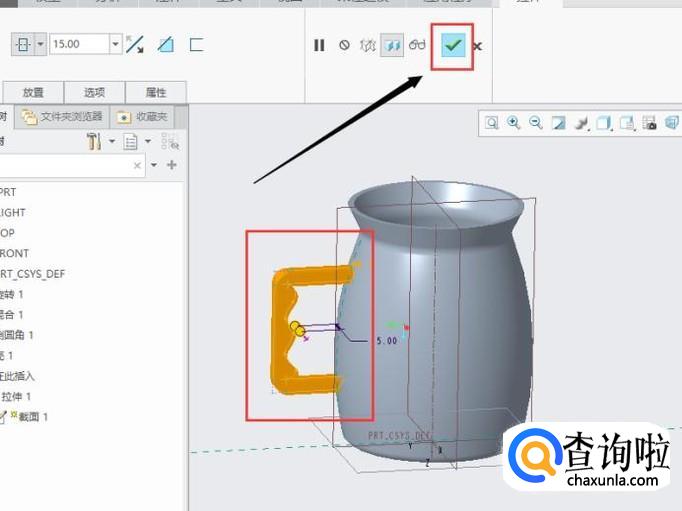Open the model tree settings dropdown
The width and height of the screenshot is (682, 511).
[x=111, y=142]
